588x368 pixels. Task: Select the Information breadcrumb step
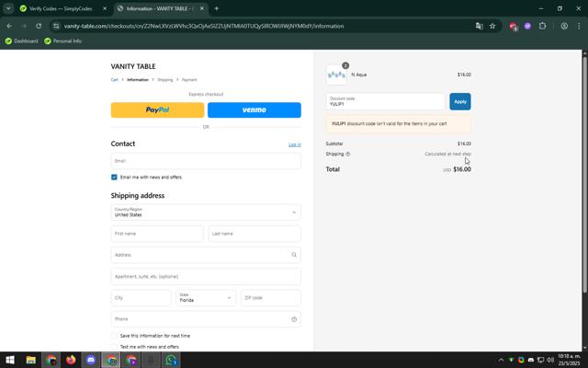138,80
